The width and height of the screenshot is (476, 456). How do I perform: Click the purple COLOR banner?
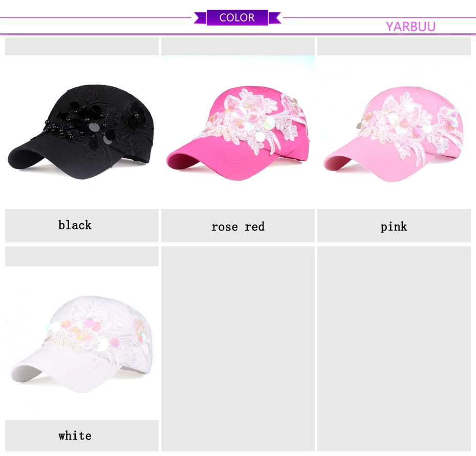coord(237,17)
